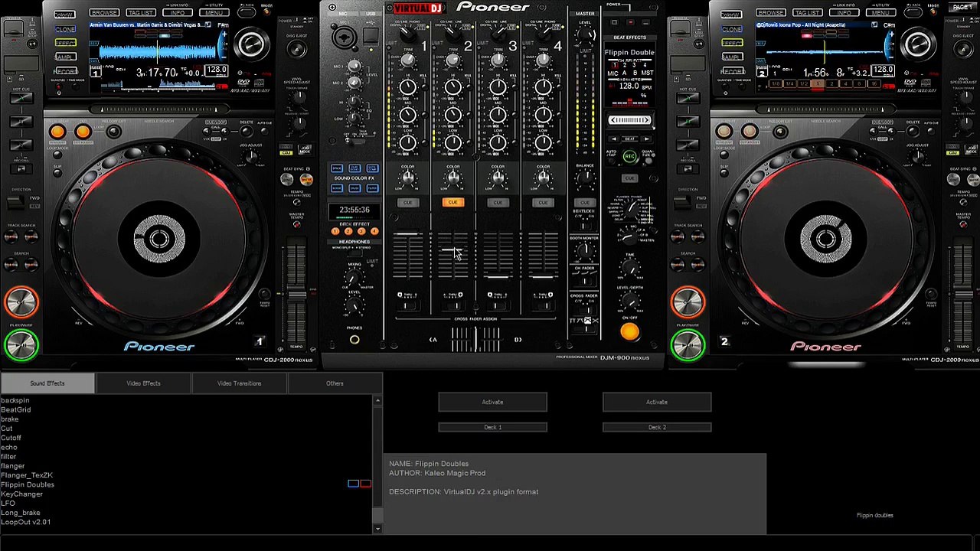
Task: Click the crossfader between A and B
Action: pos(475,339)
